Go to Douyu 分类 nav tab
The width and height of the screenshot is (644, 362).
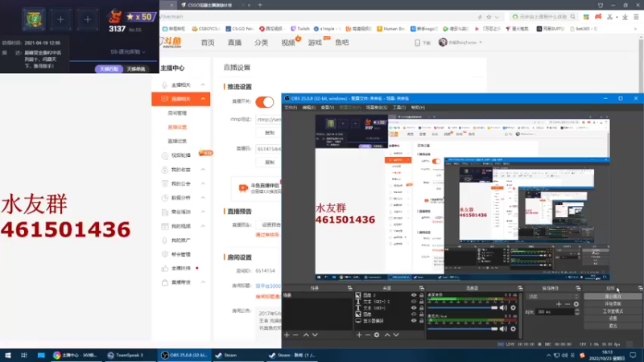(x=261, y=43)
